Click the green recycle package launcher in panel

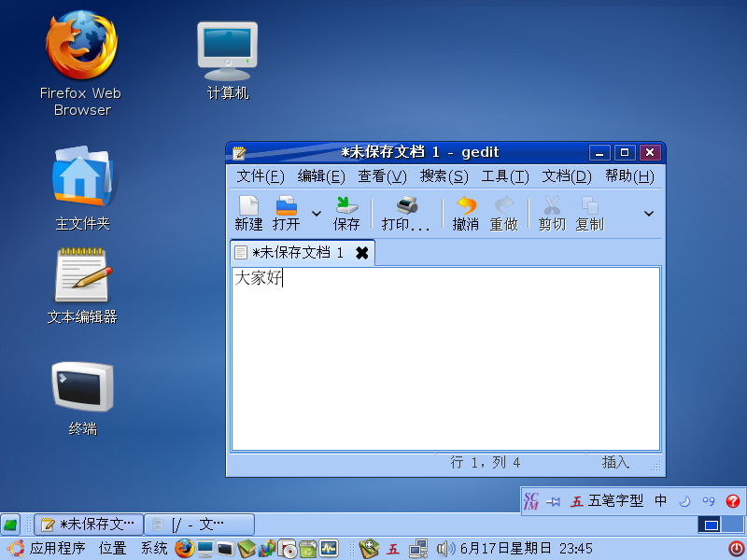[309, 549]
